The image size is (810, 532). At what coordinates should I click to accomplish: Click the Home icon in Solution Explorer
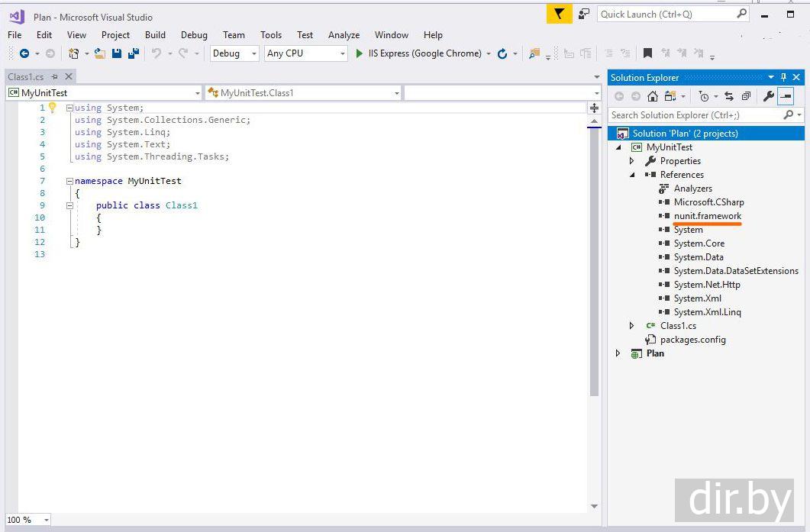coord(652,96)
